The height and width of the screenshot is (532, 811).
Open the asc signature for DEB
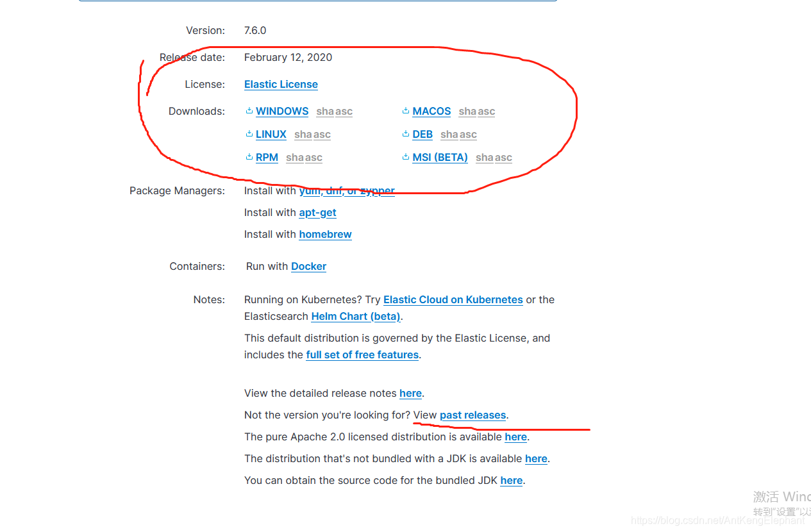click(x=468, y=135)
